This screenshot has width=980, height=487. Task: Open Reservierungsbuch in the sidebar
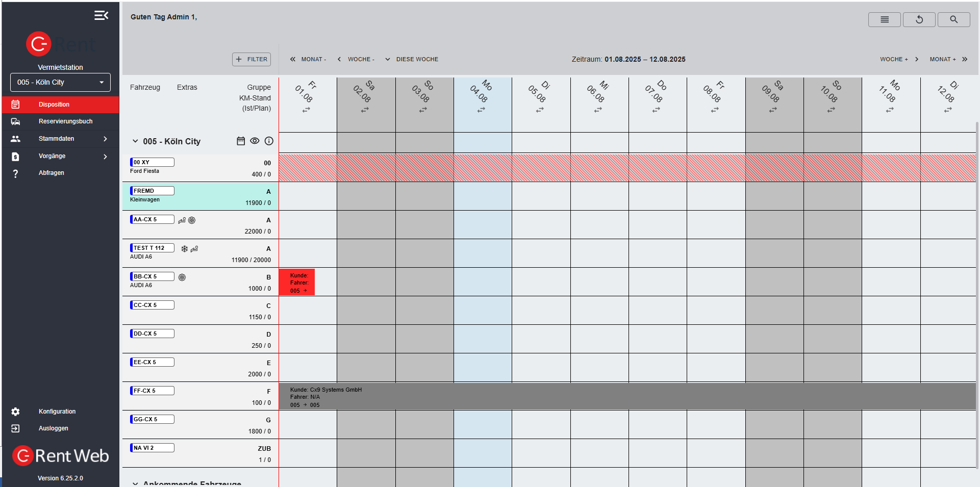click(x=65, y=121)
